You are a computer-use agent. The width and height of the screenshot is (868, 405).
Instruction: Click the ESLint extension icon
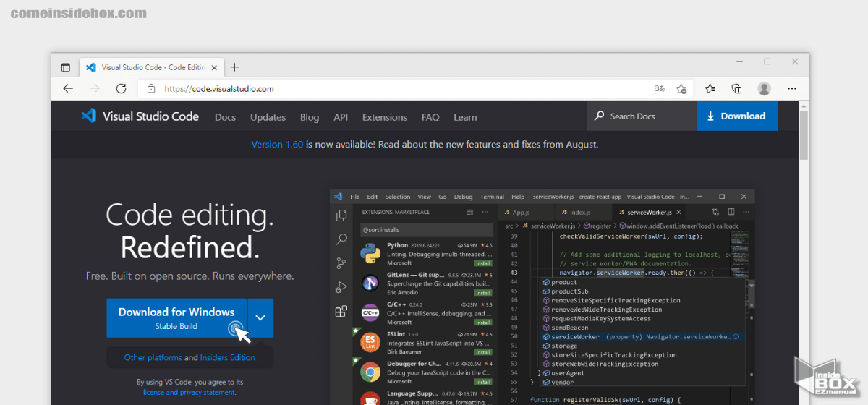coord(370,343)
